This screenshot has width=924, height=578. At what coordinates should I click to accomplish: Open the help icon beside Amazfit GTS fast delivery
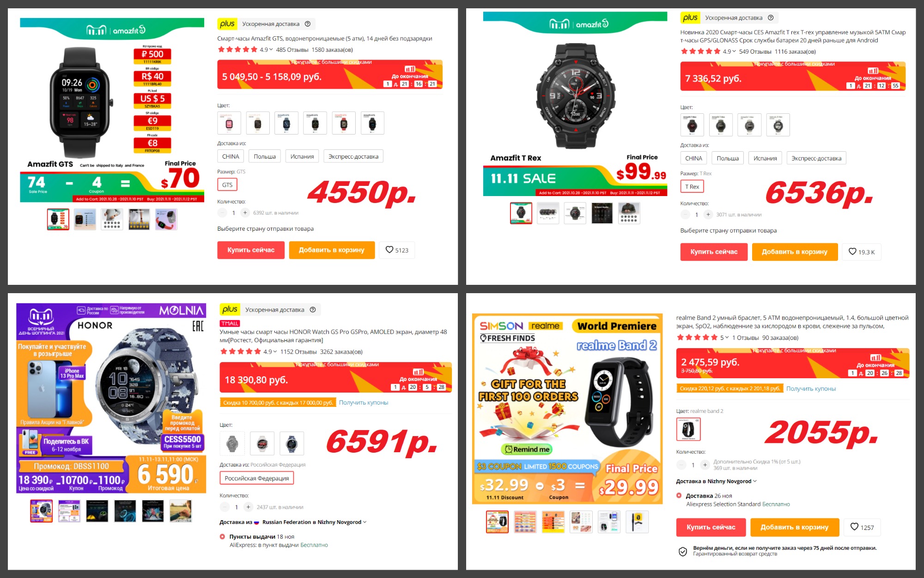click(x=308, y=24)
